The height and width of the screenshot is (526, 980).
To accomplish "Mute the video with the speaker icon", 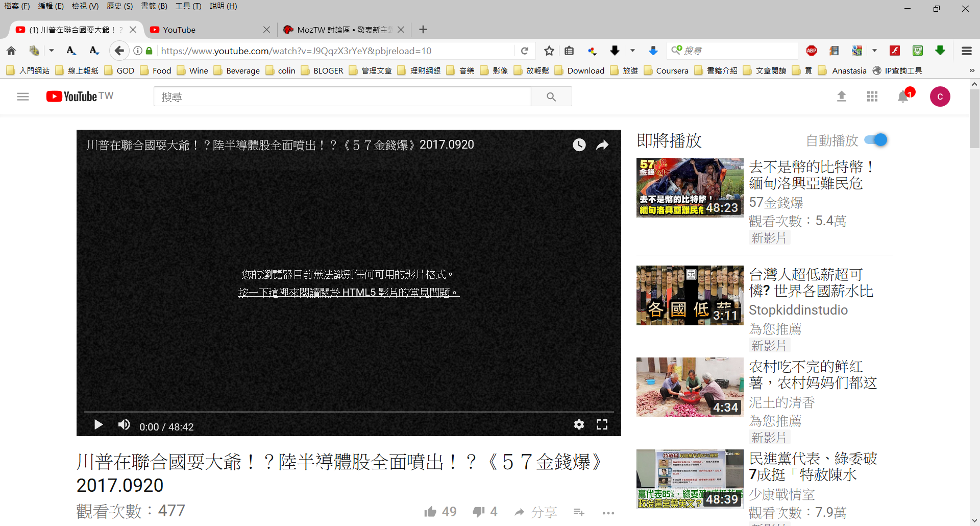I will pyautogui.click(x=124, y=425).
